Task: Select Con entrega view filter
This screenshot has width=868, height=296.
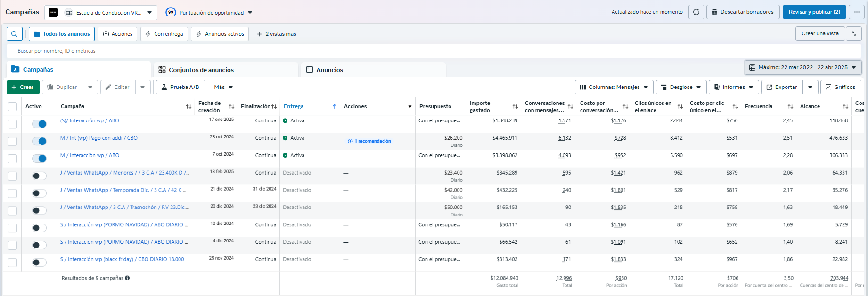Action: pos(164,34)
